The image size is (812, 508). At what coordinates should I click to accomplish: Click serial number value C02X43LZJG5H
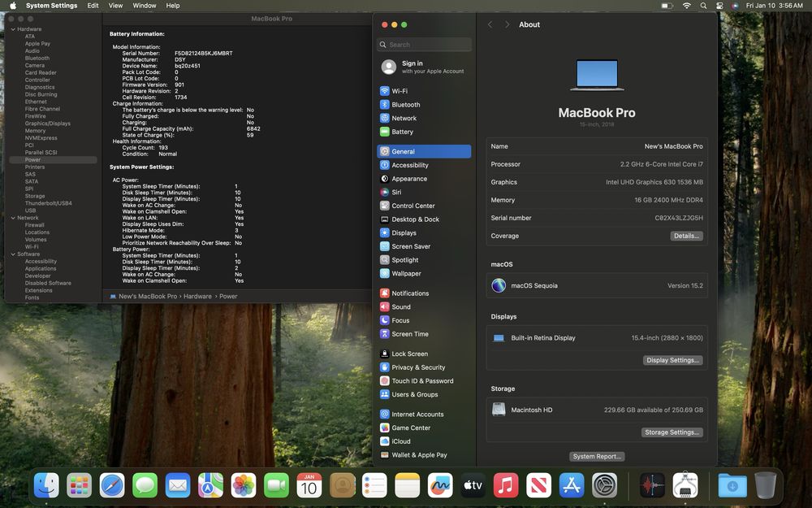click(678, 218)
